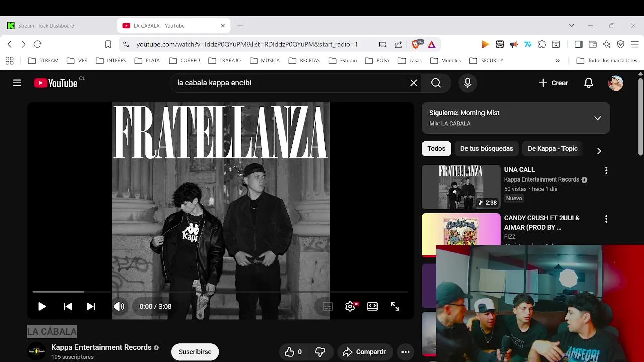The image size is (644, 362).
Task: Enter fullscreen mode
Action: click(395, 306)
